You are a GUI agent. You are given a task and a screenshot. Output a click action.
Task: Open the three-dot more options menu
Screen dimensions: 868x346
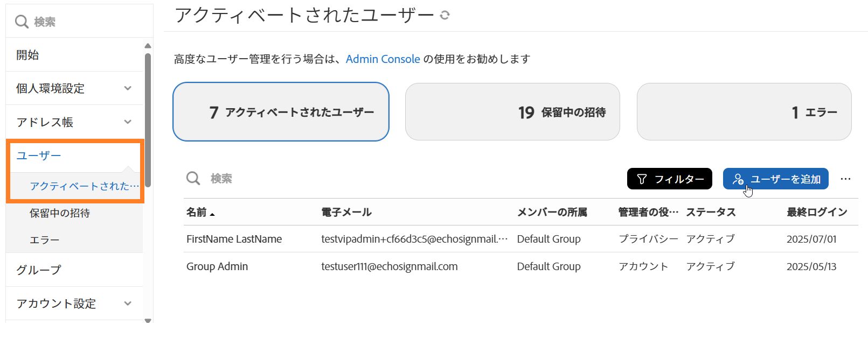point(845,179)
